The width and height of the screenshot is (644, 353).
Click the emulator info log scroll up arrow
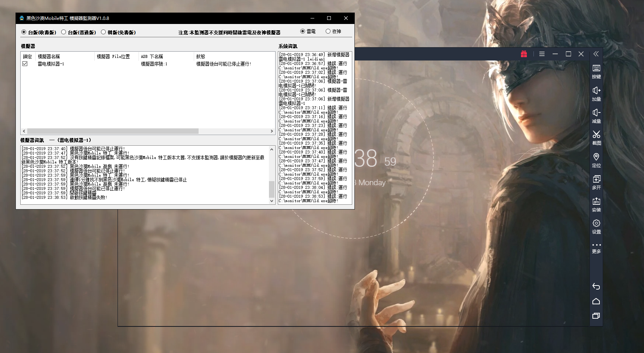[x=272, y=149]
